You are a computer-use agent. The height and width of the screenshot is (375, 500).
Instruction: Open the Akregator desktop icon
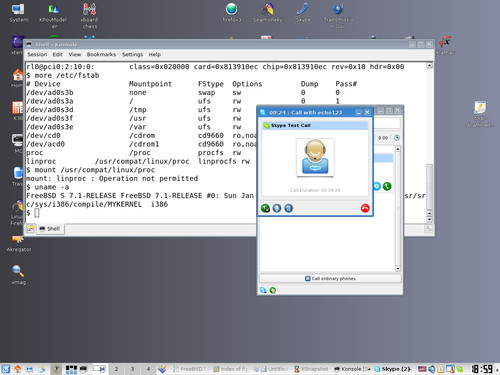19,243
